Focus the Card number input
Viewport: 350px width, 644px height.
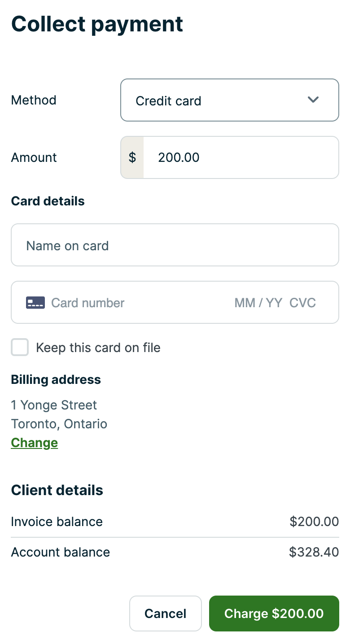click(x=135, y=303)
